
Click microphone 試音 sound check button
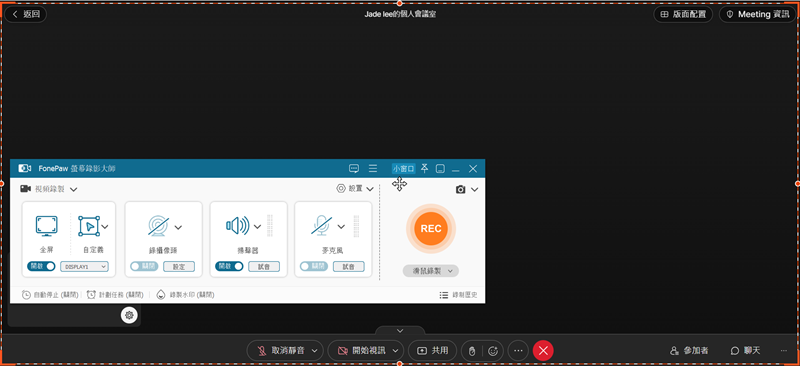coord(348,266)
